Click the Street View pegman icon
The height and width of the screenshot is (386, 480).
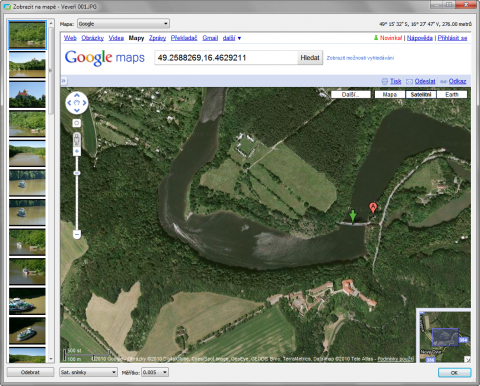77,139
